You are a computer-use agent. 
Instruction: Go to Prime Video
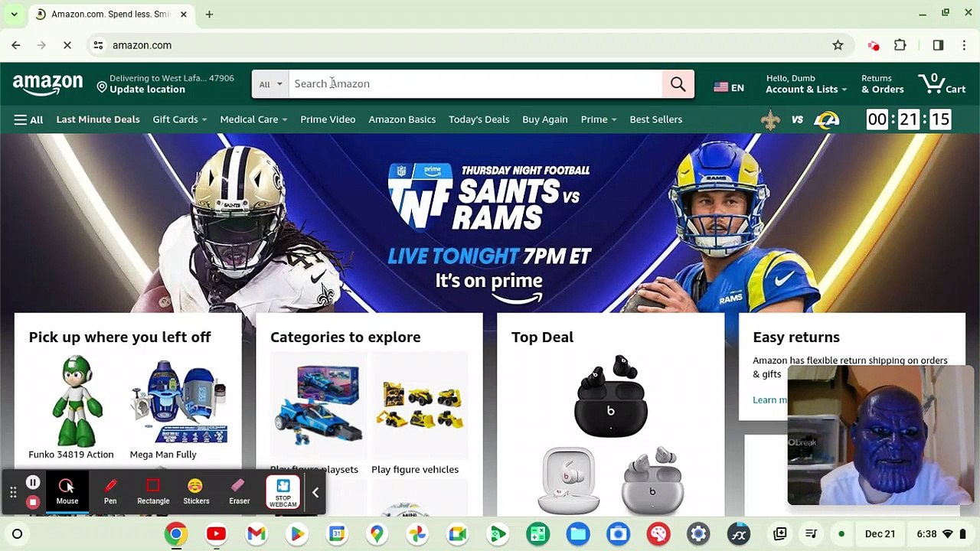[328, 119]
